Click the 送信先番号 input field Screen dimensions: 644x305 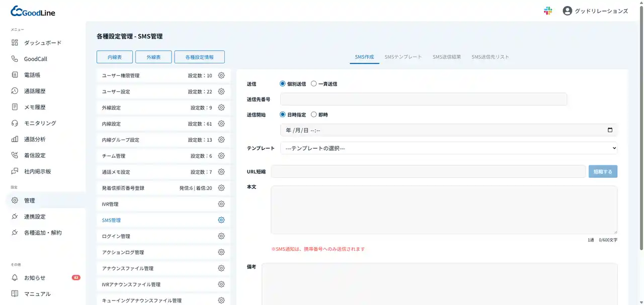click(x=423, y=99)
